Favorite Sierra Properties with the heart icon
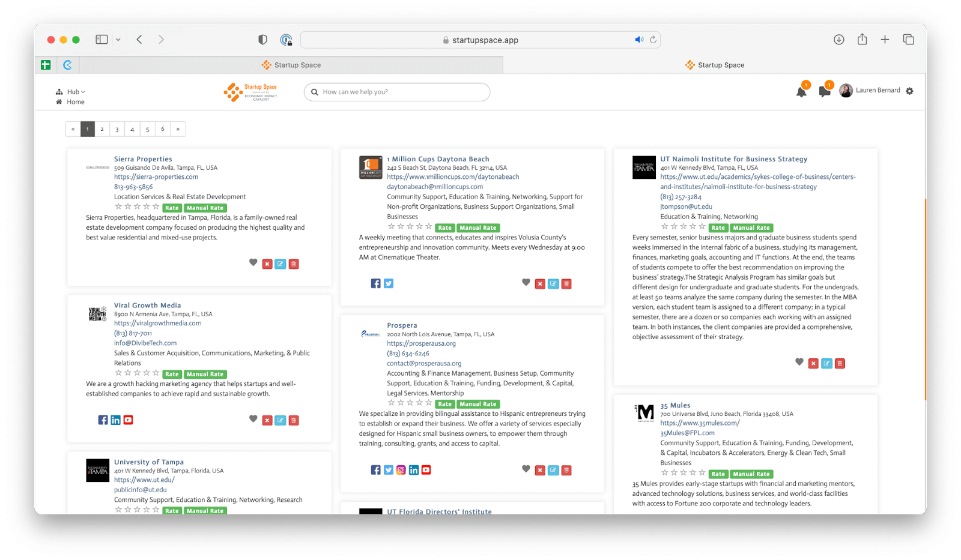961x560 pixels. tap(253, 263)
